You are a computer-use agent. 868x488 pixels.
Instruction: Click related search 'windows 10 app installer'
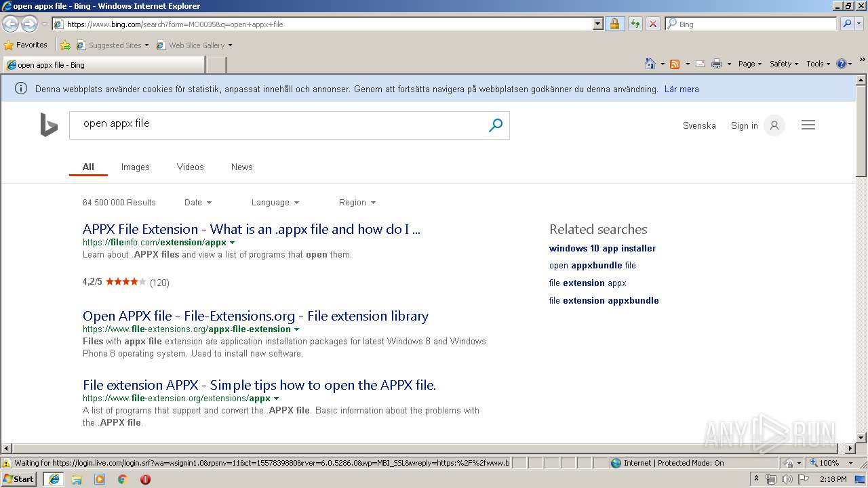tap(602, 248)
